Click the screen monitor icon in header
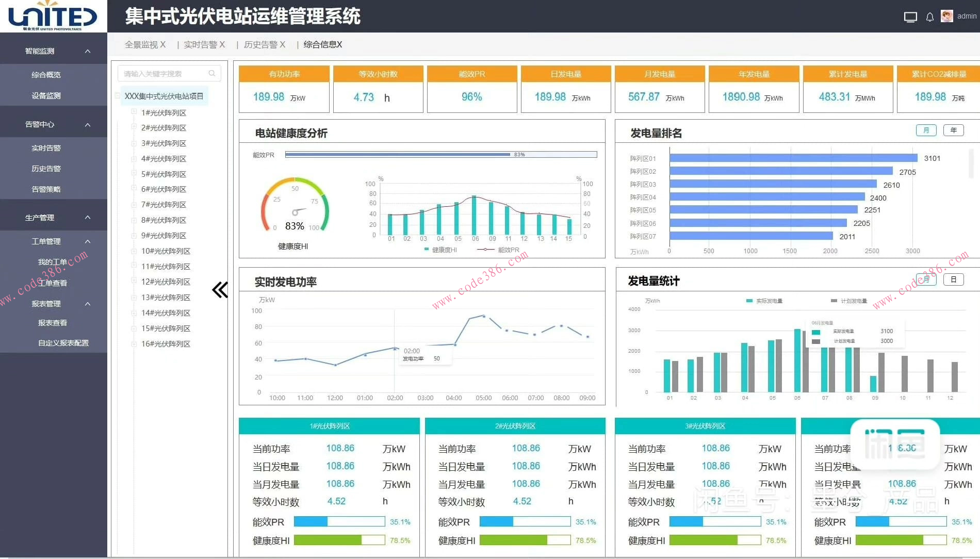 point(910,17)
